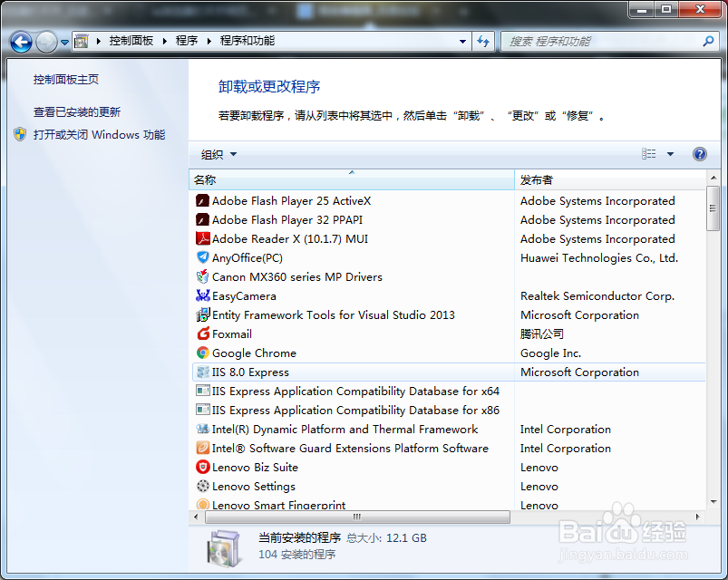Open the 组织 dropdown menu
Screen dimensions: 728x580
pyautogui.click(x=218, y=154)
